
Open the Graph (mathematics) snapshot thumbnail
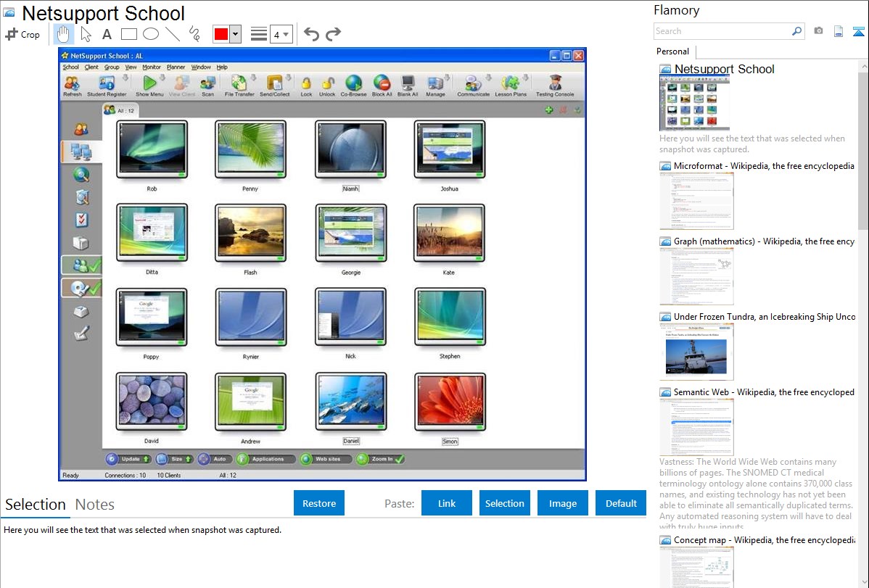pyautogui.click(x=696, y=276)
